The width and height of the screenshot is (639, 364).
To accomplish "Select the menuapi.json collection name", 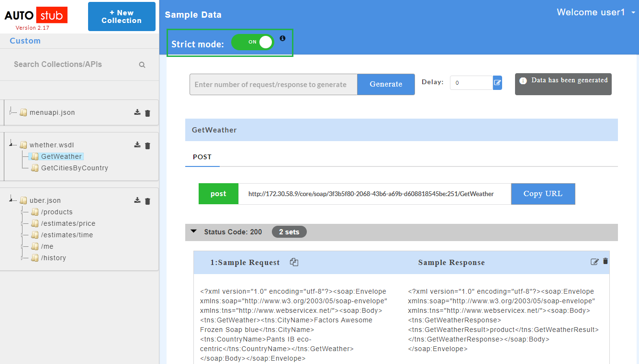I will click(52, 112).
